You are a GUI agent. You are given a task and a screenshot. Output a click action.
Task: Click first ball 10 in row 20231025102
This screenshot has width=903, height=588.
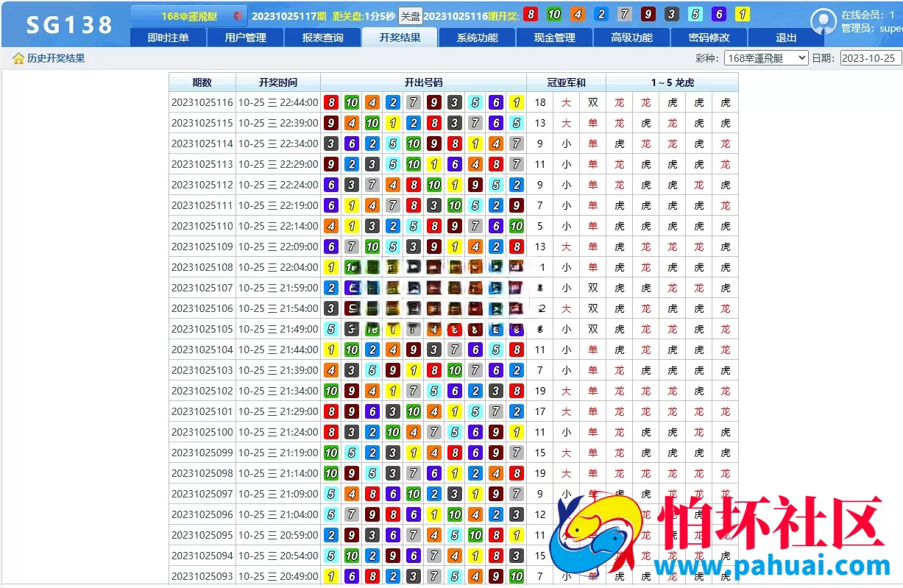(x=331, y=392)
